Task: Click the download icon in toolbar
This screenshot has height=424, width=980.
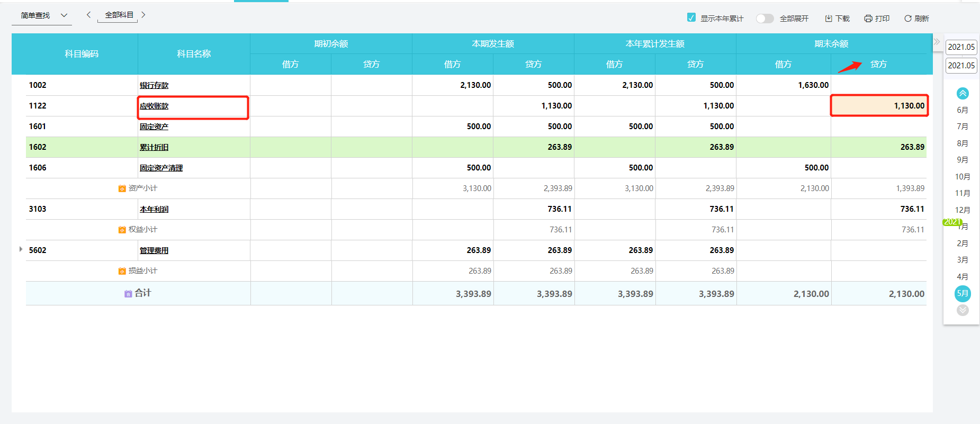Action: pyautogui.click(x=829, y=19)
